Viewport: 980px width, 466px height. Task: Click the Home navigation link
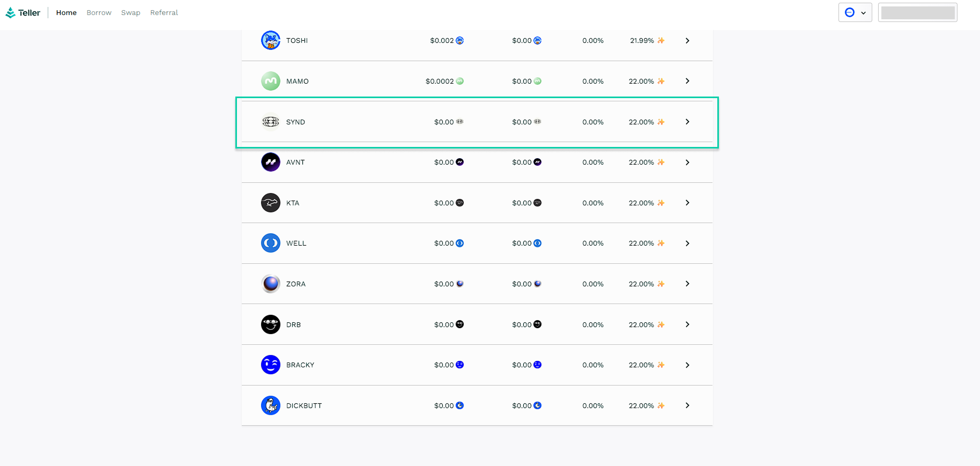pos(66,12)
